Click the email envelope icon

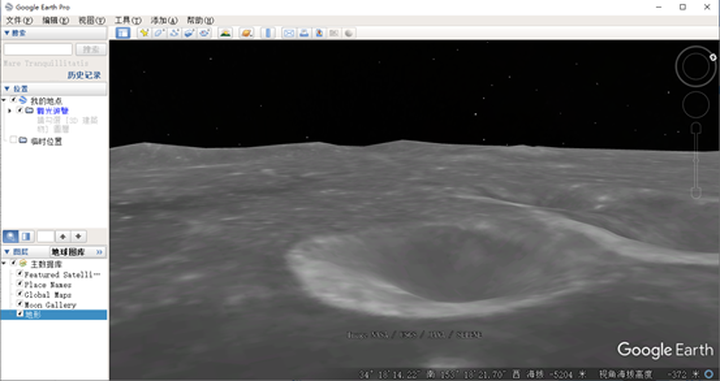coord(289,33)
